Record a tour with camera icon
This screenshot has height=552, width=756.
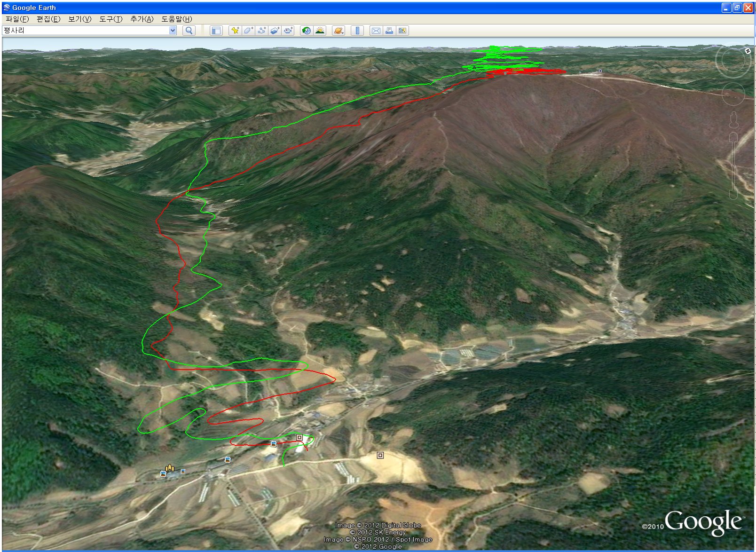coord(288,31)
